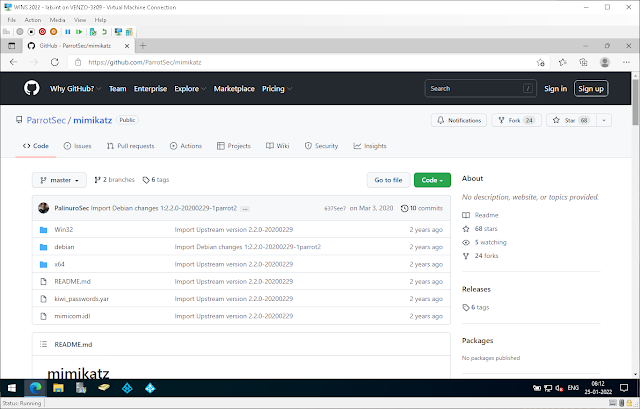Click the Sign in link
This screenshot has height=409, width=640.
(x=556, y=89)
